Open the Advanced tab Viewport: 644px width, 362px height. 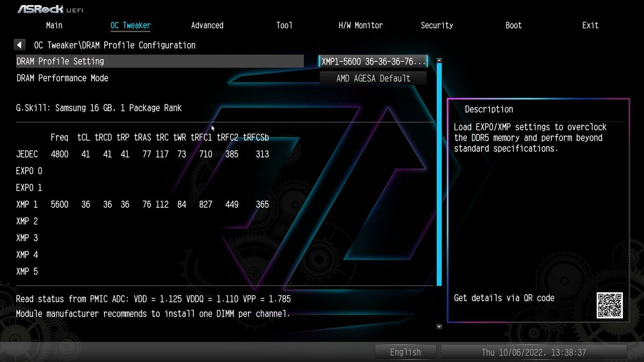207,25
